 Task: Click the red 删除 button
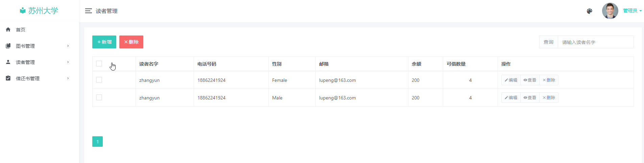point(131,42)
